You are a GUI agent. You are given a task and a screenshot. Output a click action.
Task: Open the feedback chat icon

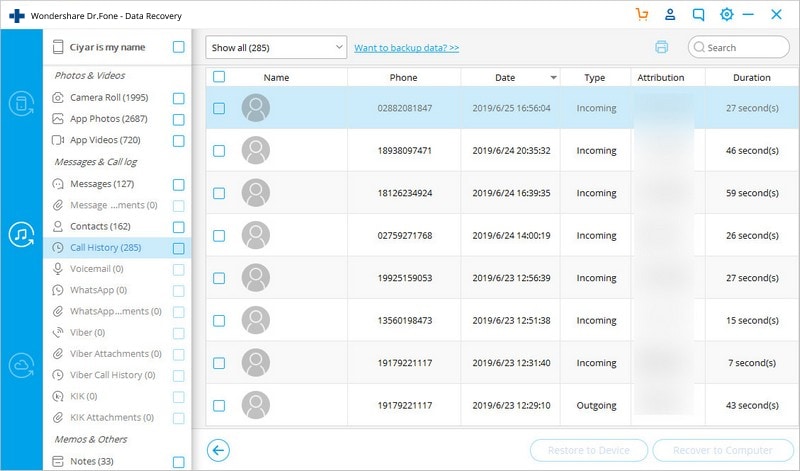(698, 14)
